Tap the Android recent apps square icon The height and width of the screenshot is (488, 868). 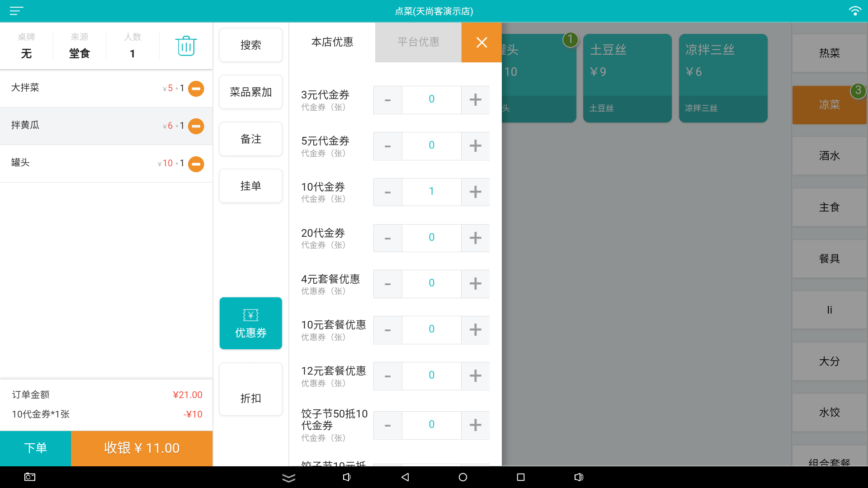pyautogui.click(x=521, y=477)
